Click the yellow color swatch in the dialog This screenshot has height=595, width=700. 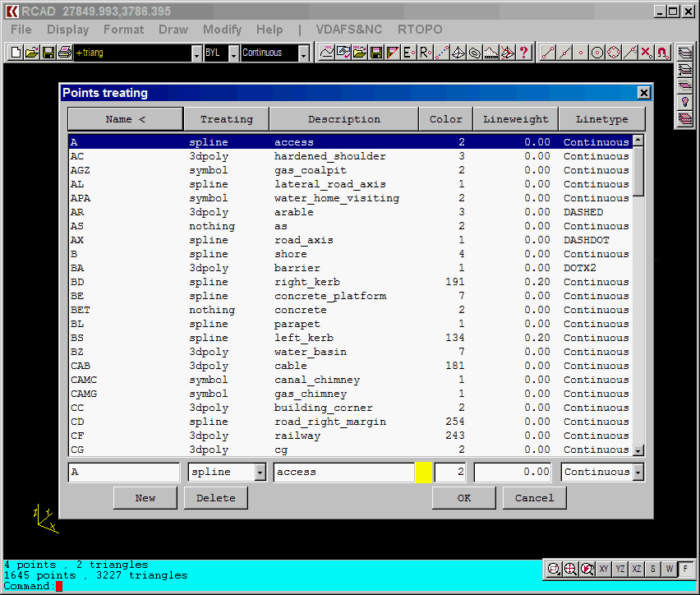point(425,472)
